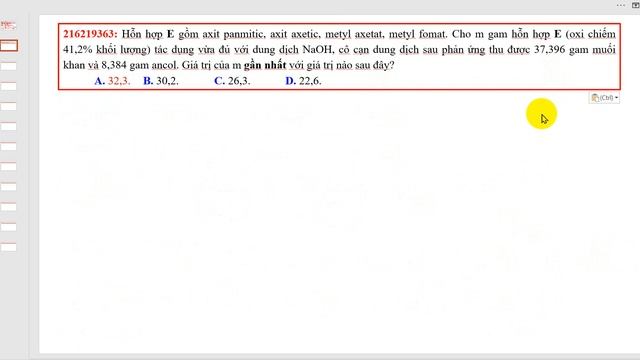This screenshot has height=360, width=640.
Task: Select answer option C. 26,3
Action: coord(232,81)
